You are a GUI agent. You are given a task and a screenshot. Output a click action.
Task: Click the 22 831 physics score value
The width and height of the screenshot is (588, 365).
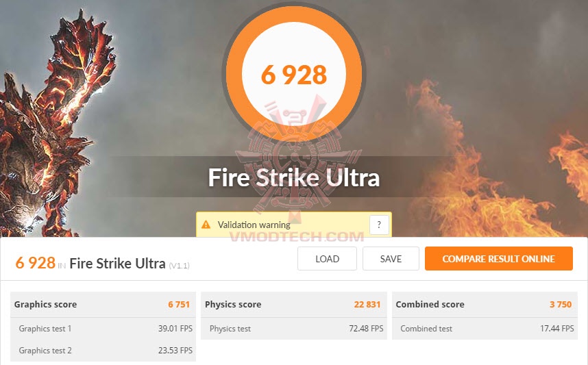pyautogui.click(x=367, y=304)
